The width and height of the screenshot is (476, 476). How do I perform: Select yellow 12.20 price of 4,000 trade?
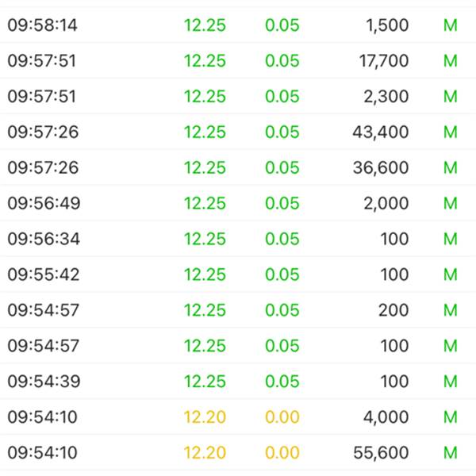[x=205, y=417]
